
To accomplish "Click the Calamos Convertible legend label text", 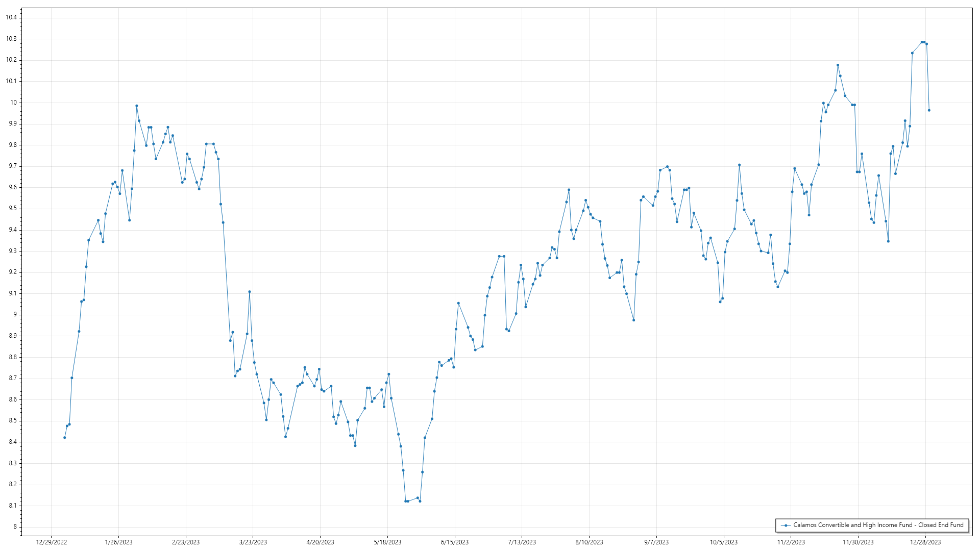I will tap(878, 525).
